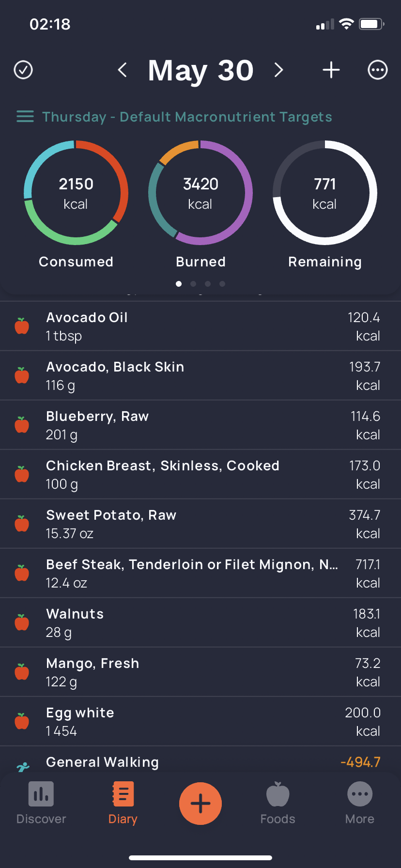Go to next day arrow
The width and height of the screenshot is (401, 868).
(x=278, y=70)
